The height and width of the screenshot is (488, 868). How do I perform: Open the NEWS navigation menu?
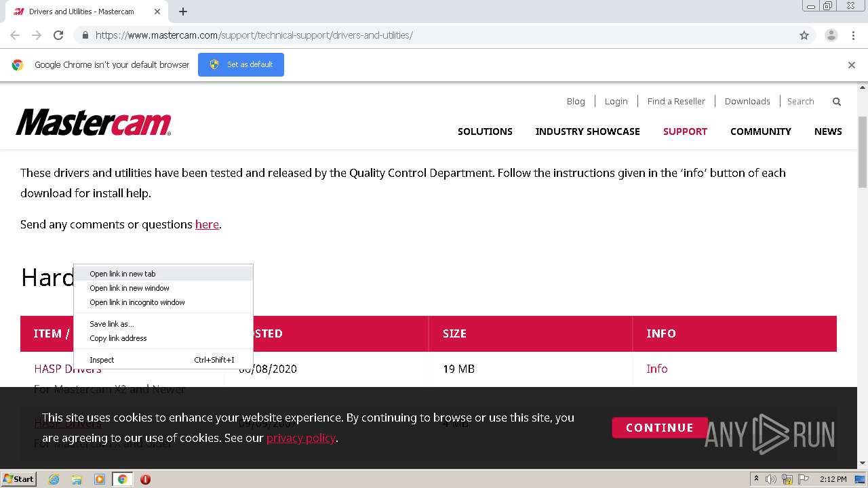828,131
